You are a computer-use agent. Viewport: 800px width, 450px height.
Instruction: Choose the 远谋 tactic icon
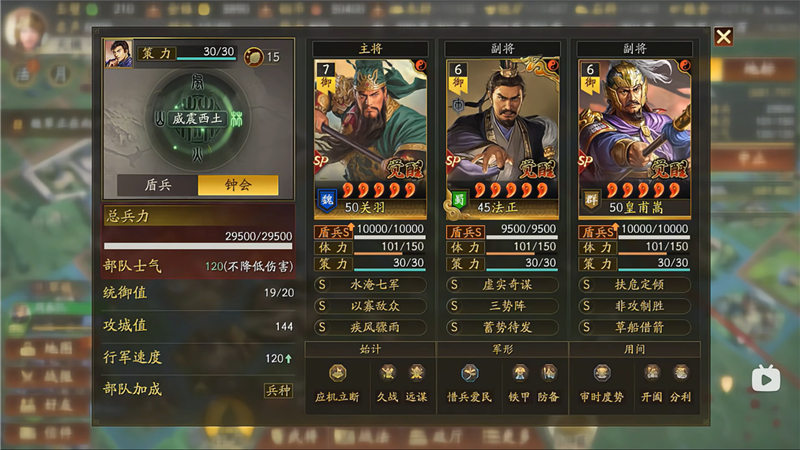point(417,373)
